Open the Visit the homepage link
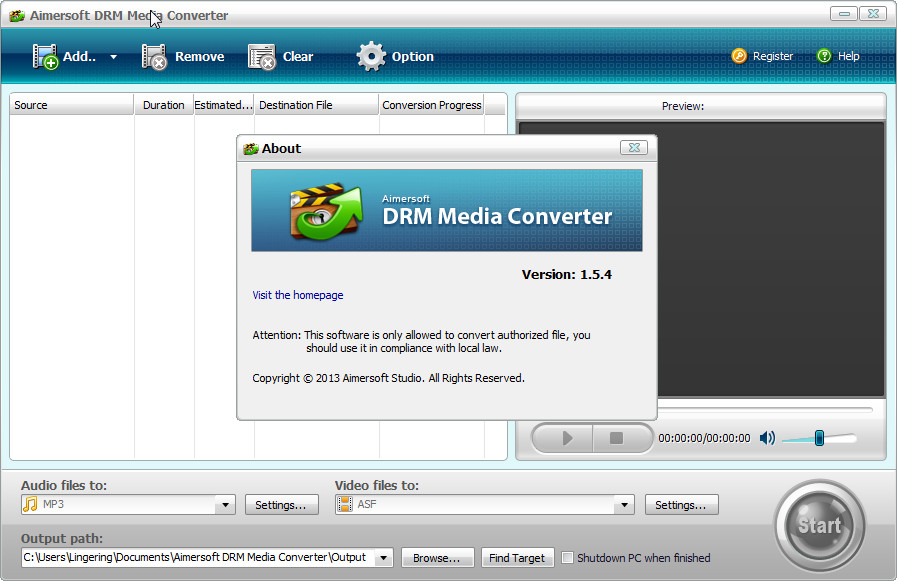 [297, 295]
